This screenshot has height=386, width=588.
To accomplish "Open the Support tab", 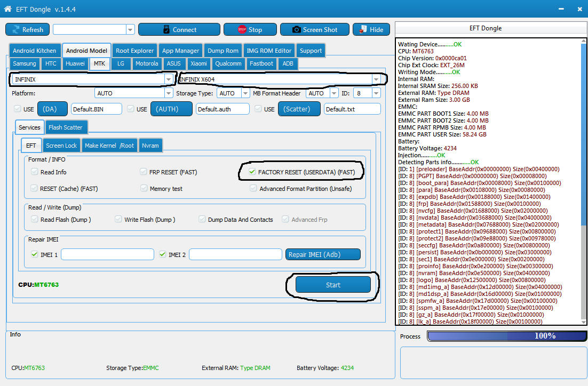I will click(x=311, y=51).
